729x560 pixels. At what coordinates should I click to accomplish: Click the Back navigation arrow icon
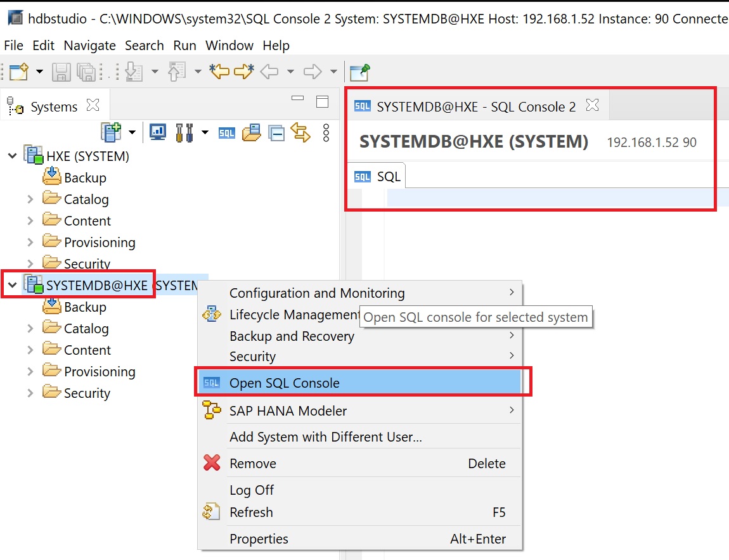pos(269,72)
